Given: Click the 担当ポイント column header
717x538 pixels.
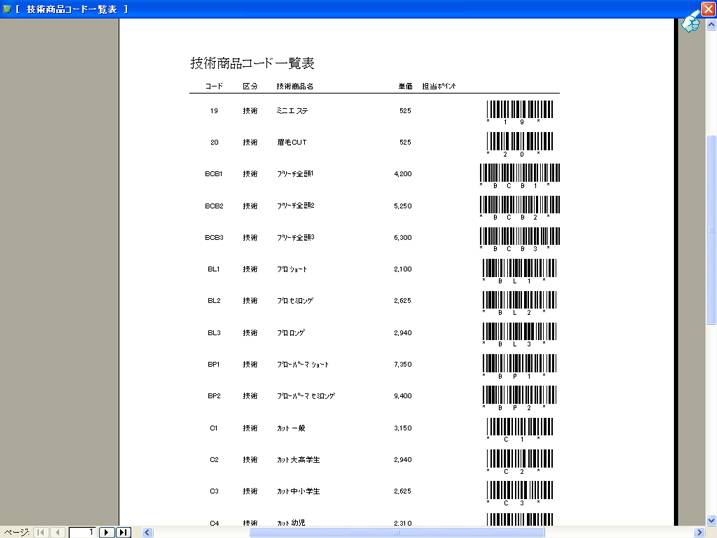Looking at the screenshot, I should (x=439, y=86).
